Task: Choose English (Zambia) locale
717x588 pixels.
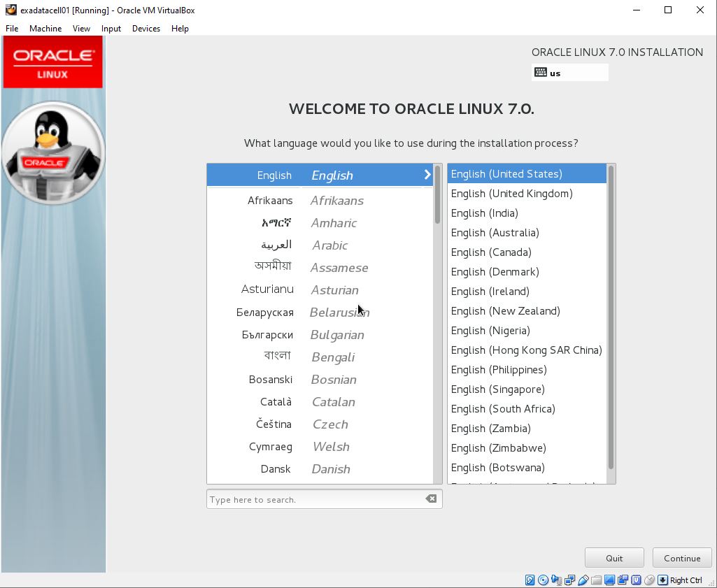Action: point(527,429)
